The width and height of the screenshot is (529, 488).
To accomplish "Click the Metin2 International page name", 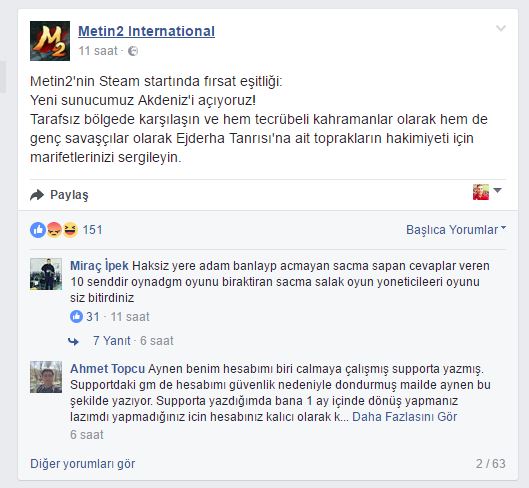I will (146, 31).
